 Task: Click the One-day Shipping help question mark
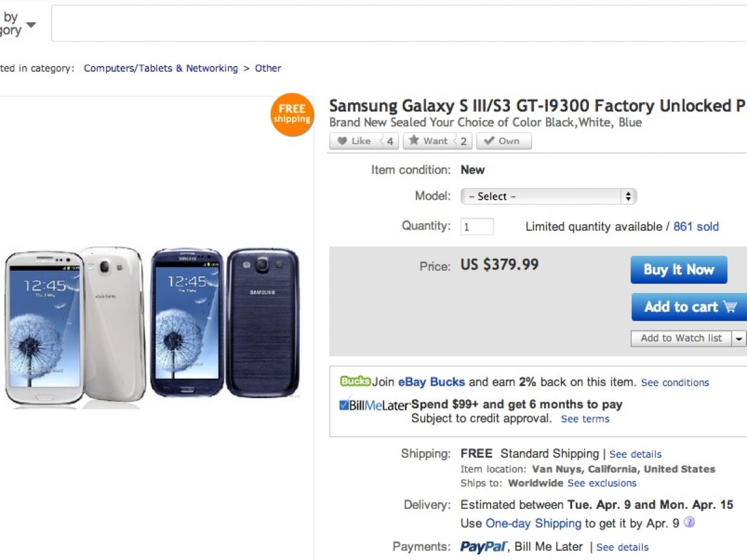[x=689, y=523]
